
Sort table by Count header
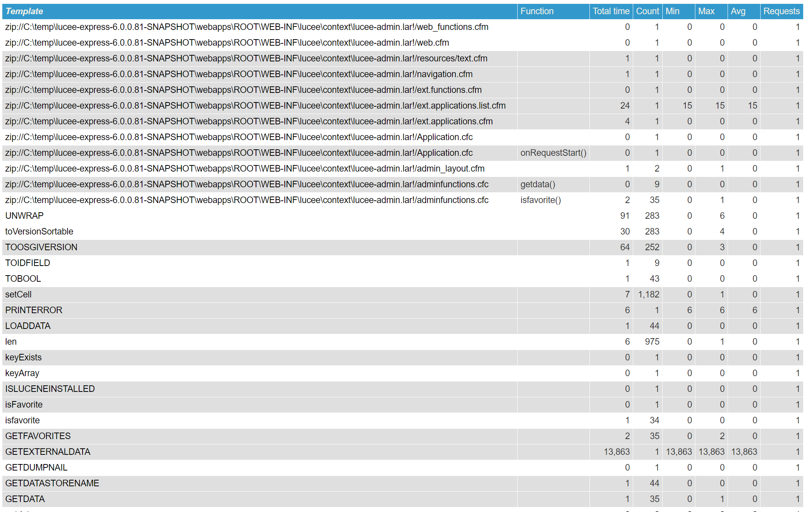(647, 11)
